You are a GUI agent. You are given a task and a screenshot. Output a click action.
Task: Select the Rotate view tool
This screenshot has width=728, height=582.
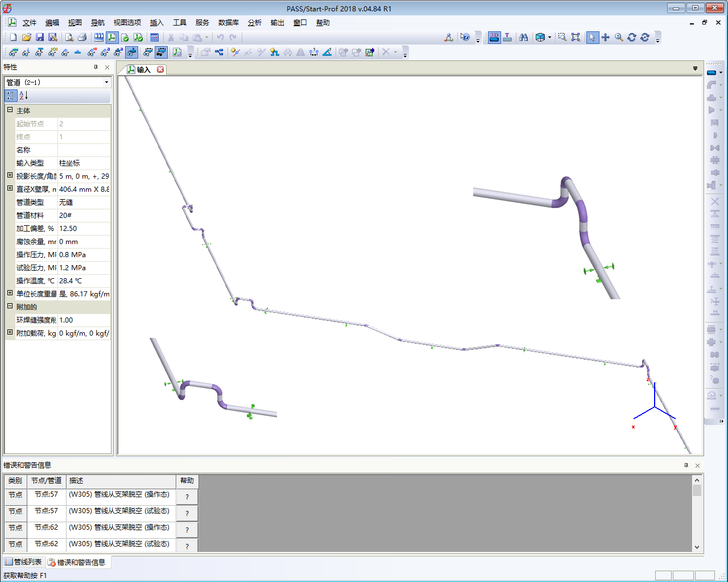(632, 37)
